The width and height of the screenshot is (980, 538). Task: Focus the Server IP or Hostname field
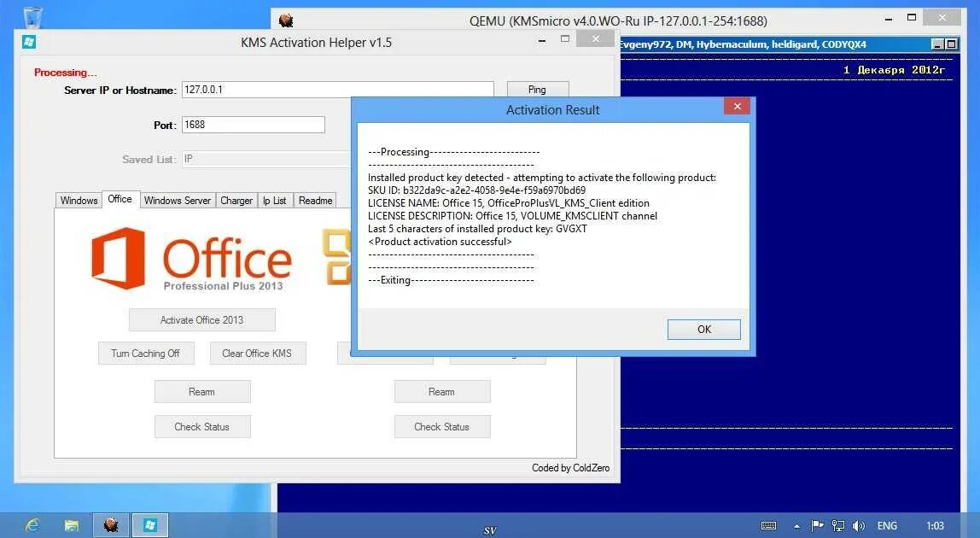pyautogui.click(x=337, y=90)
